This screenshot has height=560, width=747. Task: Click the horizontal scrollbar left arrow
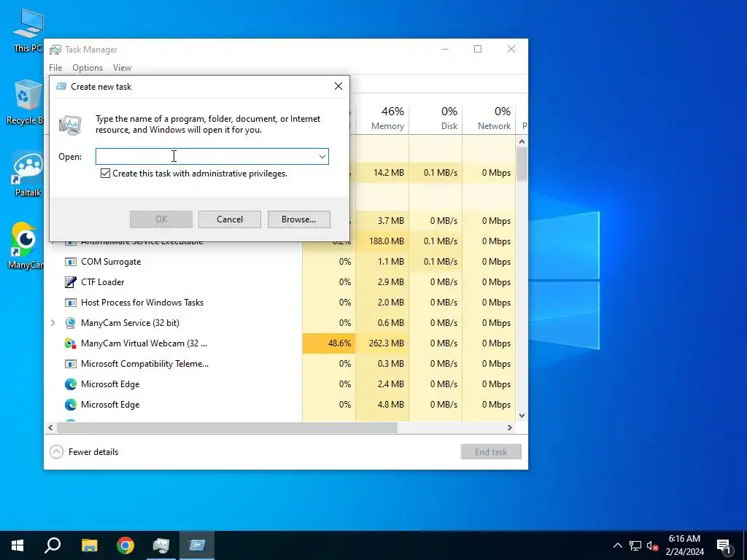(50, 427)
